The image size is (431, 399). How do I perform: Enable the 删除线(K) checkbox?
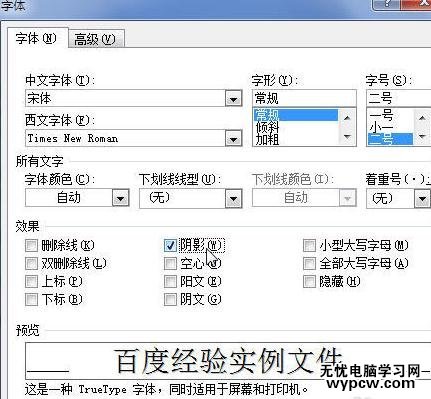(31, 246)
